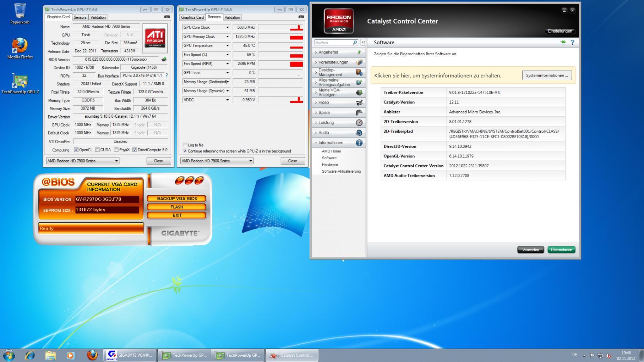Toggle the OpenCL checkbox
Image resolution: width=644 pixels, height=362 pixels.
[76, 150]
